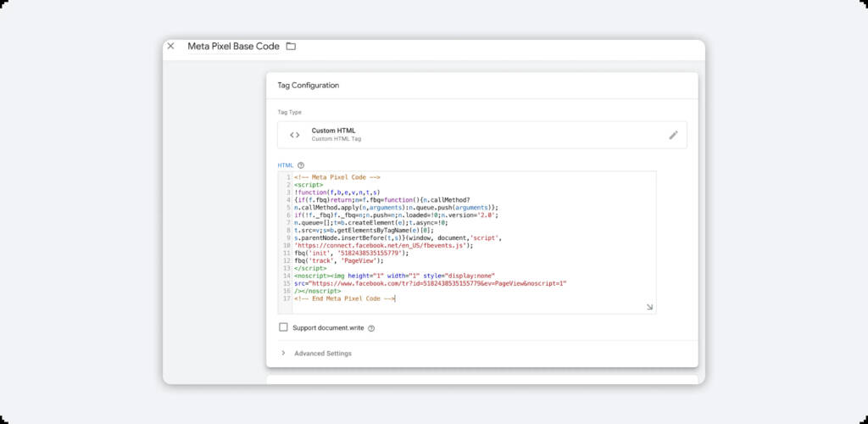Click inside the HTML code editor

tap(467, 242)
